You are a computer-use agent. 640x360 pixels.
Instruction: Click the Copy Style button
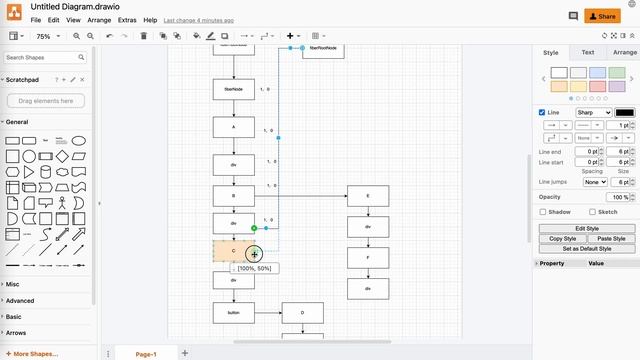click(x=562, y=238)
